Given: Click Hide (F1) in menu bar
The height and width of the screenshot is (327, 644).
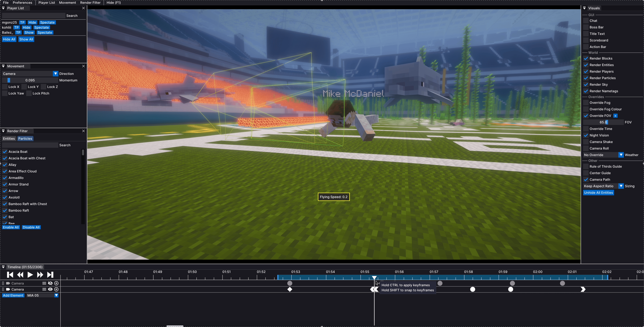Looking at the screenshot, I should [x=114, y=3].
